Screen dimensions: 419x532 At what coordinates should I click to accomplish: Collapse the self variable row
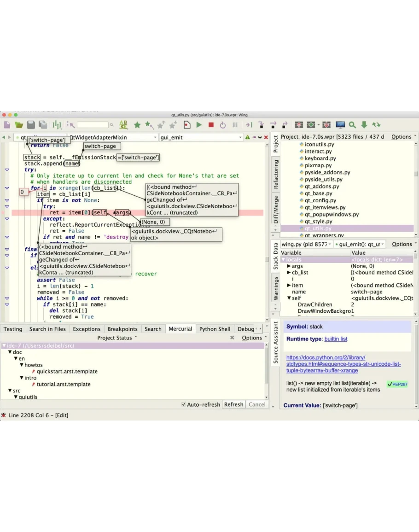[289, 298]
